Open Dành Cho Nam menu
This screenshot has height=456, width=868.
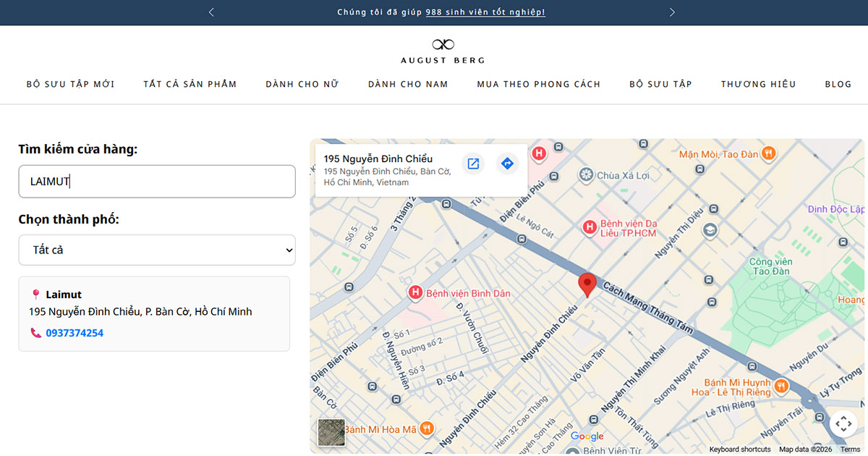(x=408, y=84)
